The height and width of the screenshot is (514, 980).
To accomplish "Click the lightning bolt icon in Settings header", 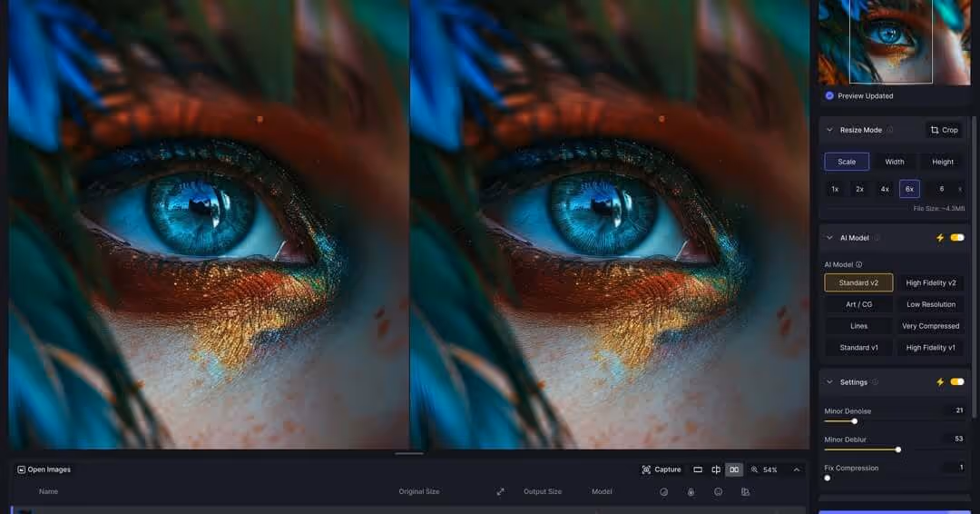I will pyautogui.click(x=940, y=382).
